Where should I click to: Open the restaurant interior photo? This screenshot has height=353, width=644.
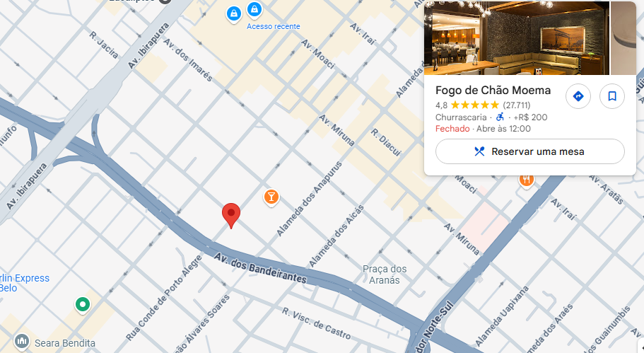[x=517, y=37]
